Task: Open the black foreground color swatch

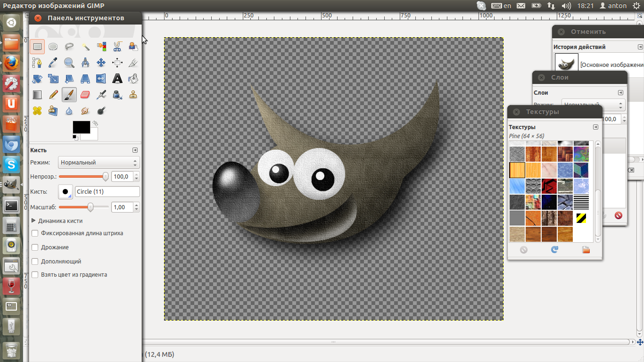Action: point(81,127)
